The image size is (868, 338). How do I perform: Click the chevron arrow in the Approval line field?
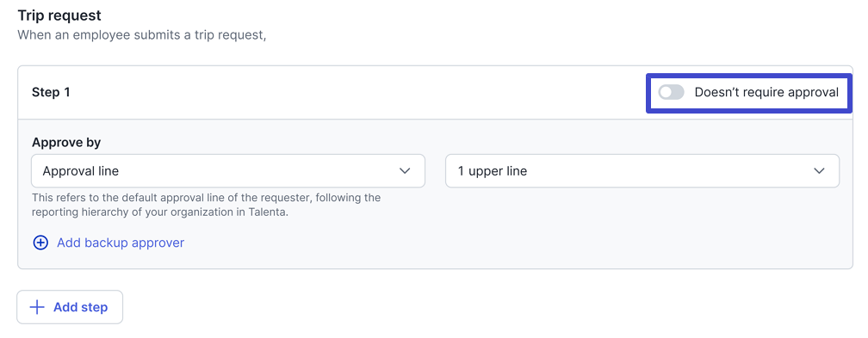click(x=405, y=171)
